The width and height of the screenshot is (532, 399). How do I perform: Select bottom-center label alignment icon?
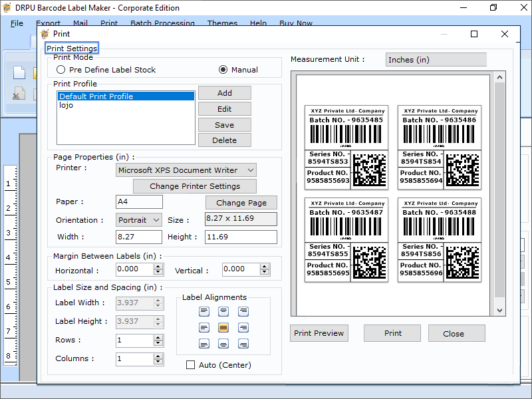(x=223, y=344)
